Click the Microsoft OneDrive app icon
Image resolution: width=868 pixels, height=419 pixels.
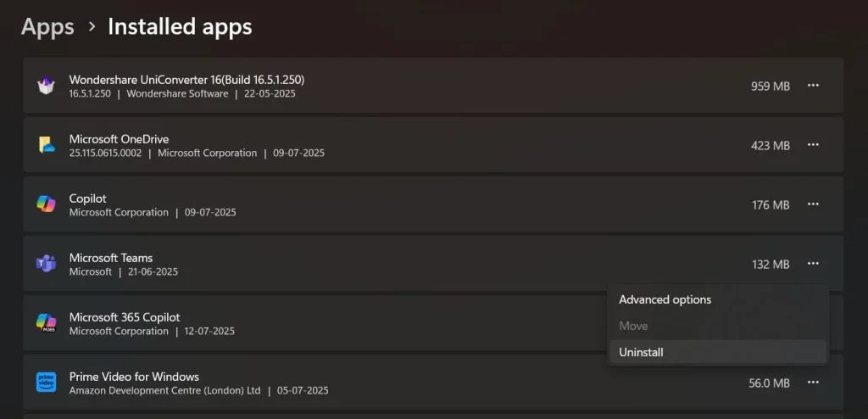(x=46, y=145)
